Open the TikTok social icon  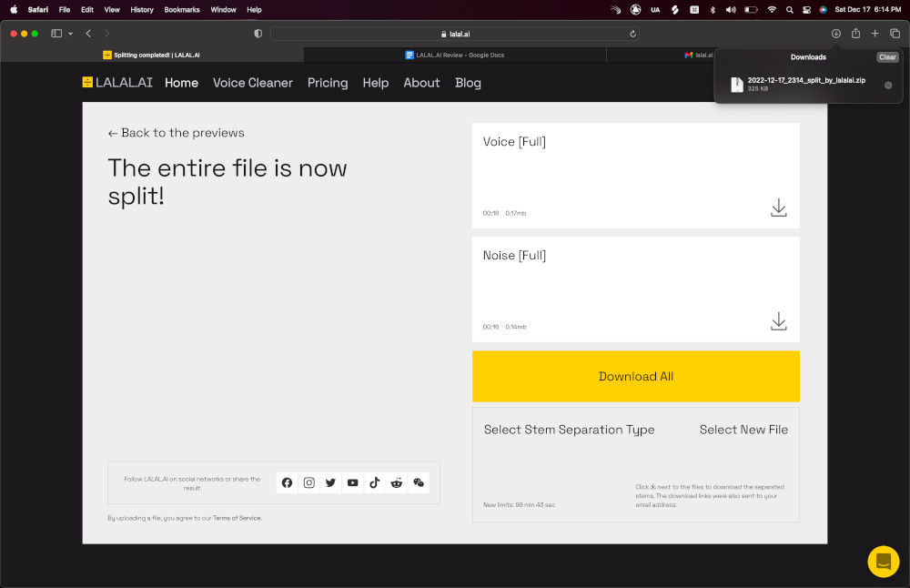click(375, 482)
